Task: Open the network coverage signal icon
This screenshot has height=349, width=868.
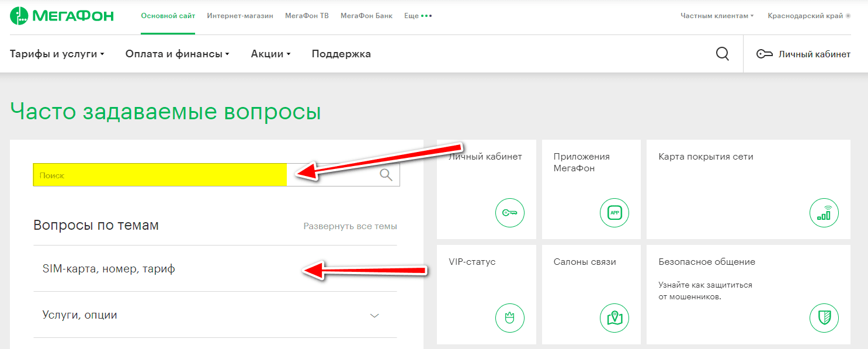Action: point(824,213)
